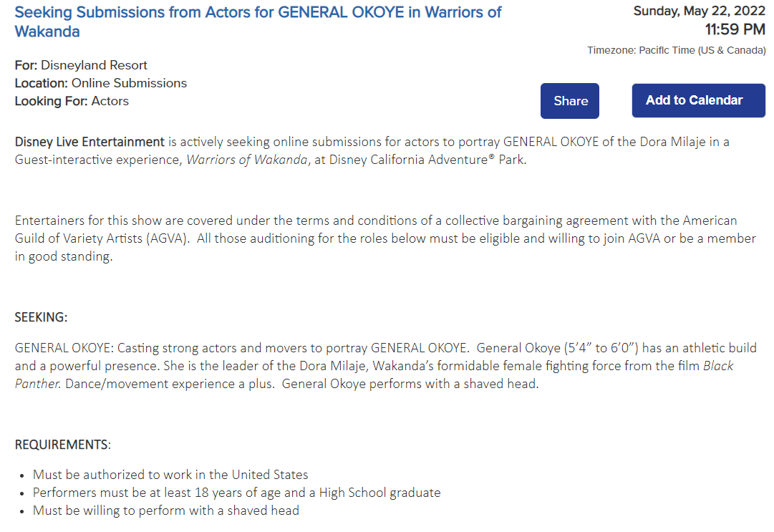Select the 11:59 PM deadline time

point(735,29)
